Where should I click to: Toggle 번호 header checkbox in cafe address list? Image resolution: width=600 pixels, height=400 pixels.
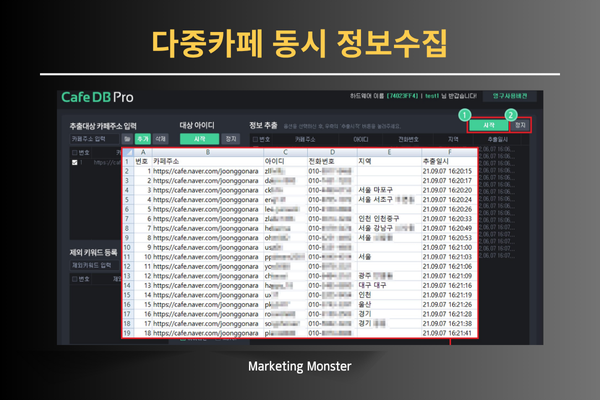click(x=75, y=153)
